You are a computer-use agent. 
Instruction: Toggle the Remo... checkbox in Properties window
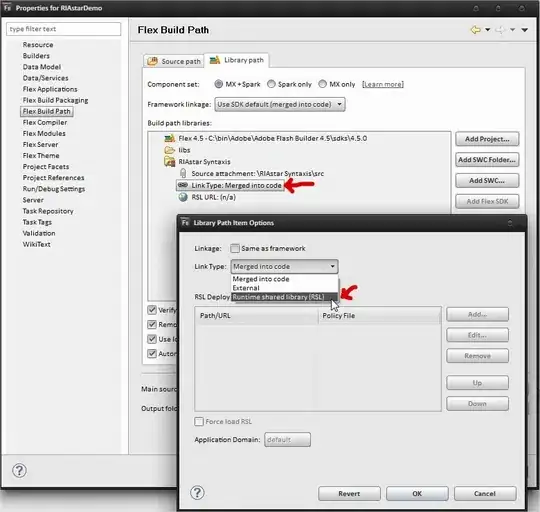pyautogui.click(x=152, y=324)
